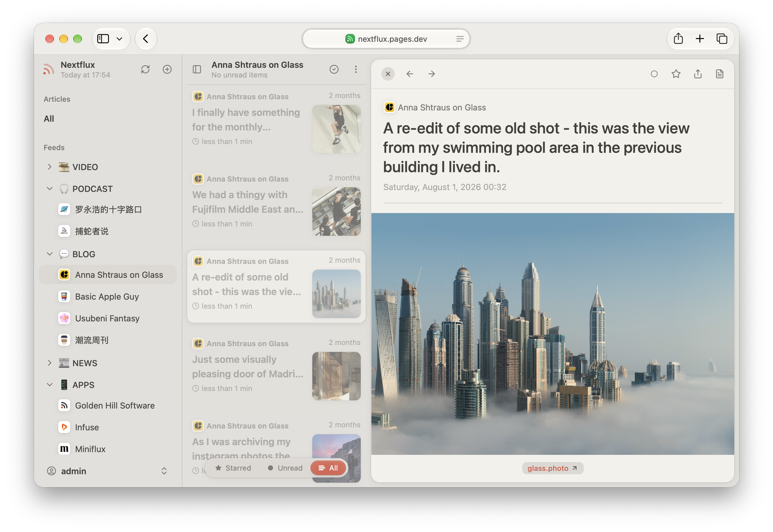Toggle the sidebar panel in article list header

[x=197, y=69]
